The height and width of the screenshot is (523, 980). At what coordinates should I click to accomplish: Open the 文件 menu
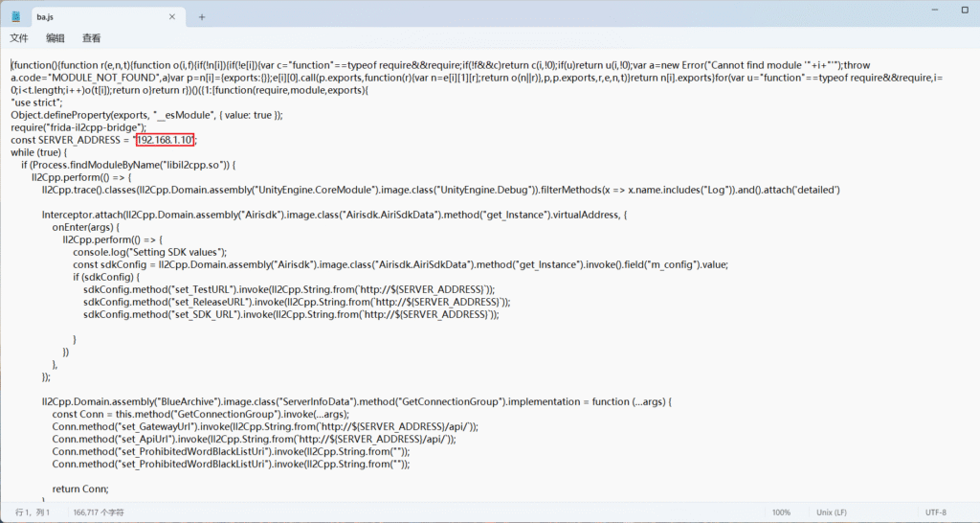19,38
